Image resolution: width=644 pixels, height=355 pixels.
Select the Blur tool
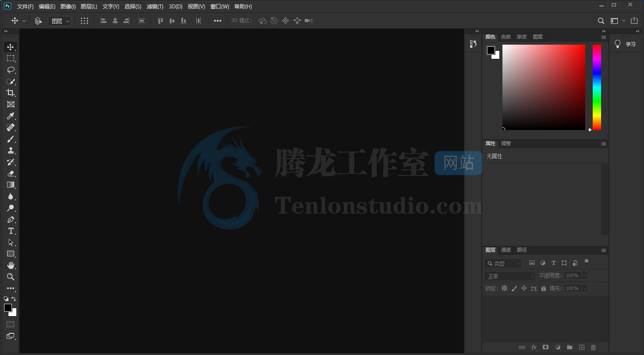pyautogui.click(x=11, y=196)
